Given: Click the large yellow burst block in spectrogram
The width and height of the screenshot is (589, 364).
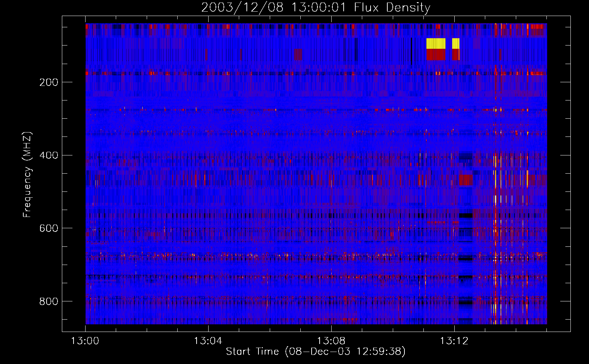Looking at the screenshot, I should click(x=436, y=44).
